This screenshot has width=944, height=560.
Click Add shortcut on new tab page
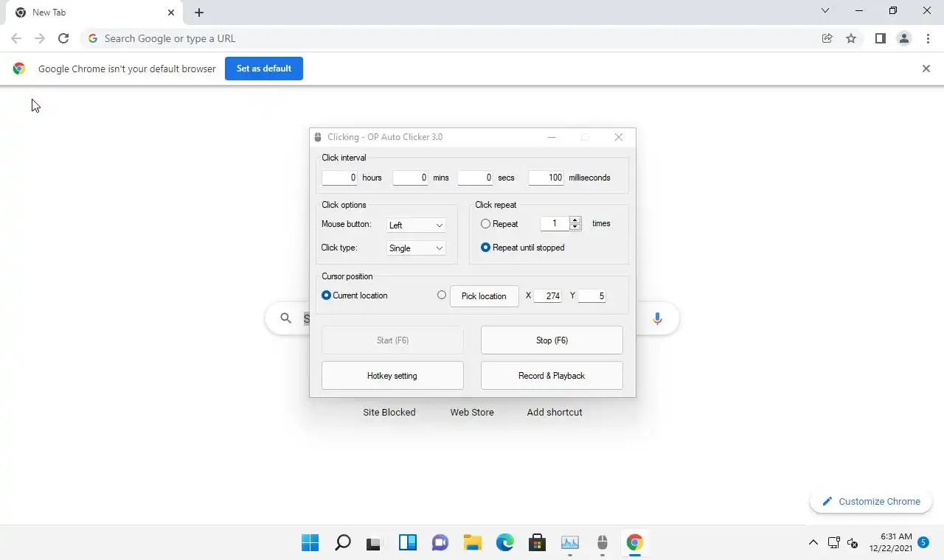pyautogui.click(x=555, y=412)
